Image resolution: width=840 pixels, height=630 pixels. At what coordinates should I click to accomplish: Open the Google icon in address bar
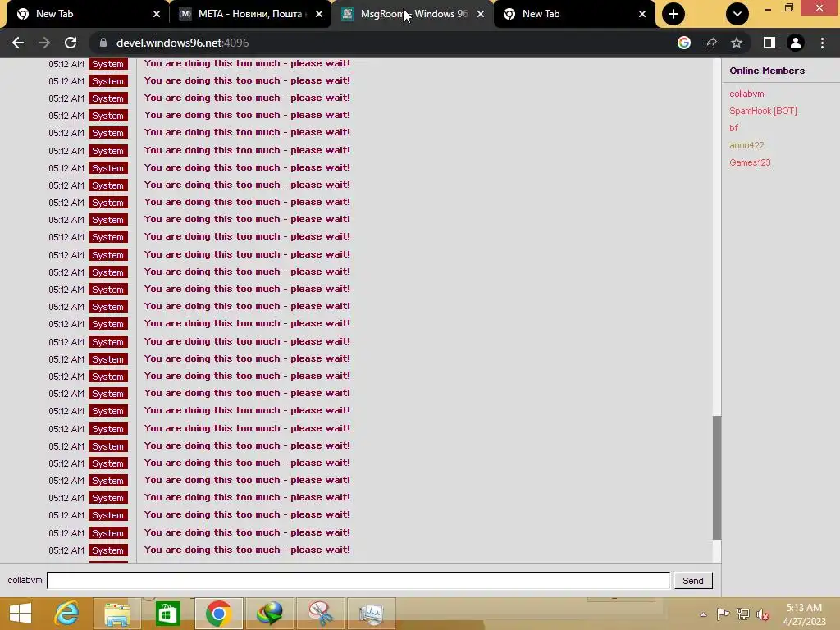(x=684, y=43)
